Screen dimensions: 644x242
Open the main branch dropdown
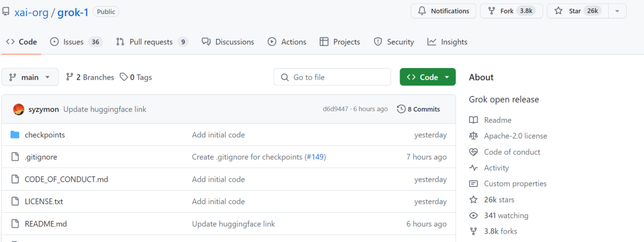[30, 77]
